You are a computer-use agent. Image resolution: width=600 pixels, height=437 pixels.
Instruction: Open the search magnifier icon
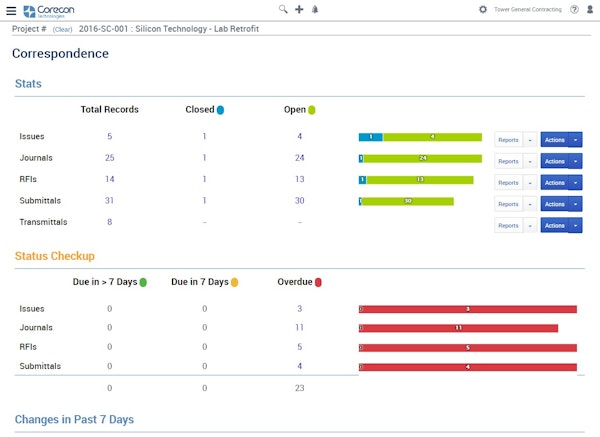[x=283, y=9]
